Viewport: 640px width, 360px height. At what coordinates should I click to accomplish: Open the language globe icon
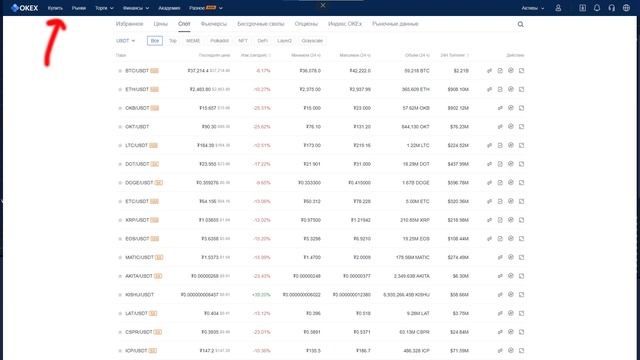coord(626,8)
